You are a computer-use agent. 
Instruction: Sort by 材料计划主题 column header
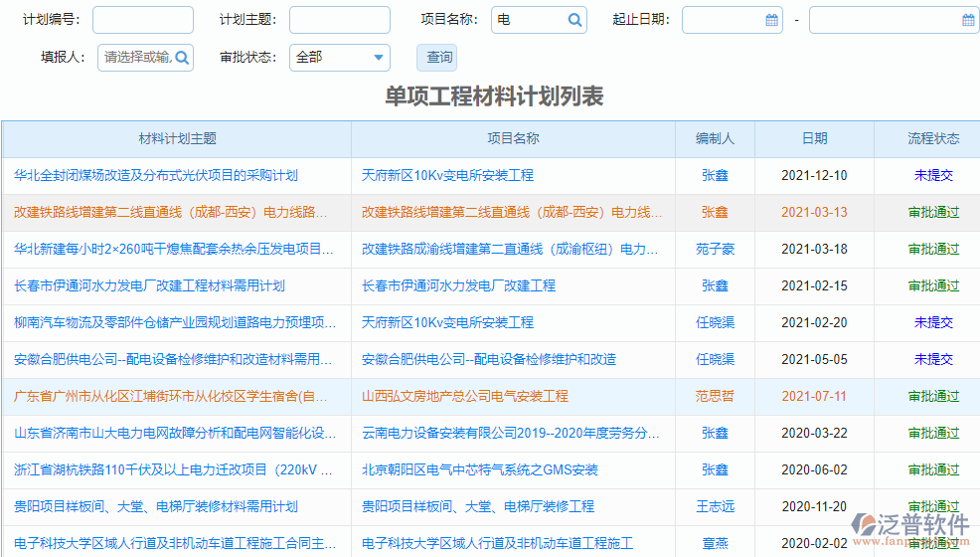tap(177, 139)
